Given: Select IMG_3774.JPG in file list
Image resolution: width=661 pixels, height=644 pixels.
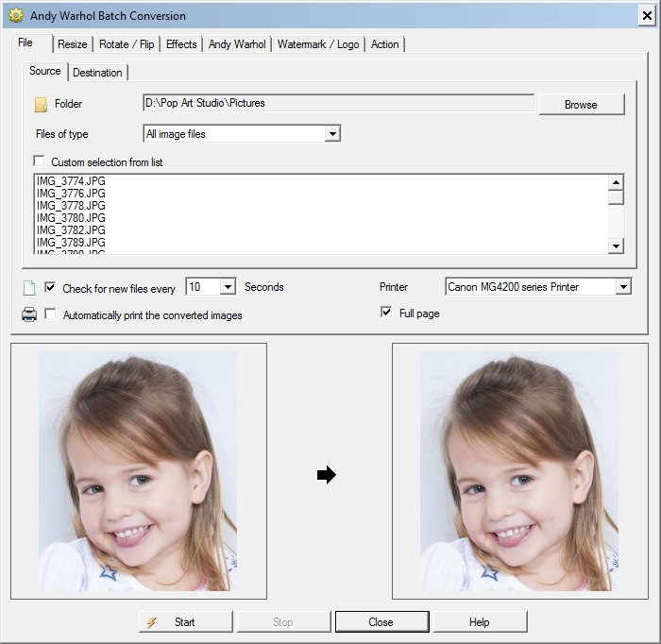Looking at the screenshot, I should coord(71,181).
